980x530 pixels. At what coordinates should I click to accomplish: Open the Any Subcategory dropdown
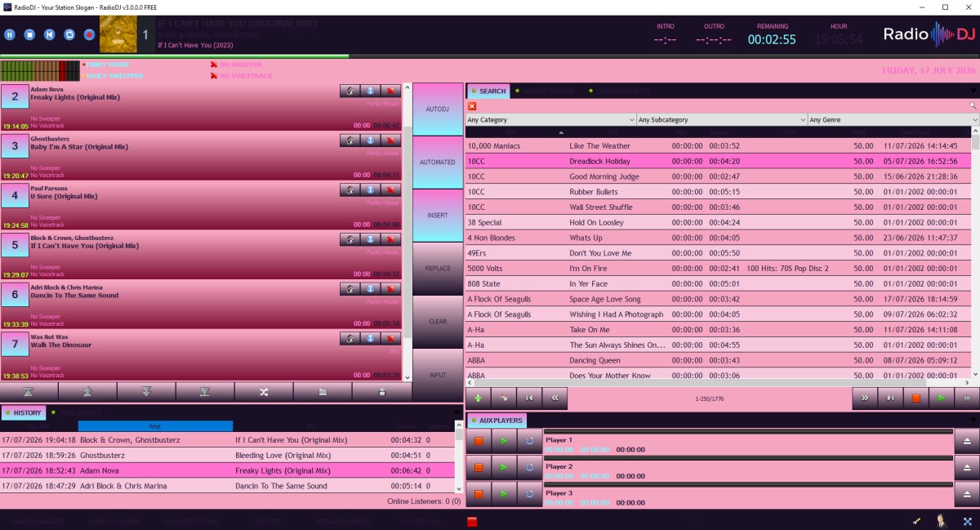pos(722,120)
